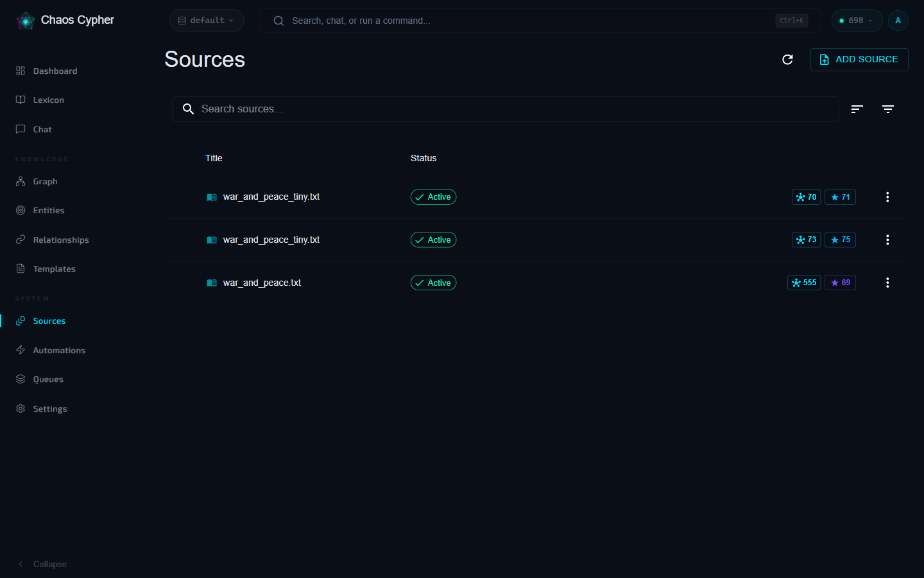Click the Chaos Cypher logo icon
This screenshot has width=924, height=578.
click(x=26, y=21)
